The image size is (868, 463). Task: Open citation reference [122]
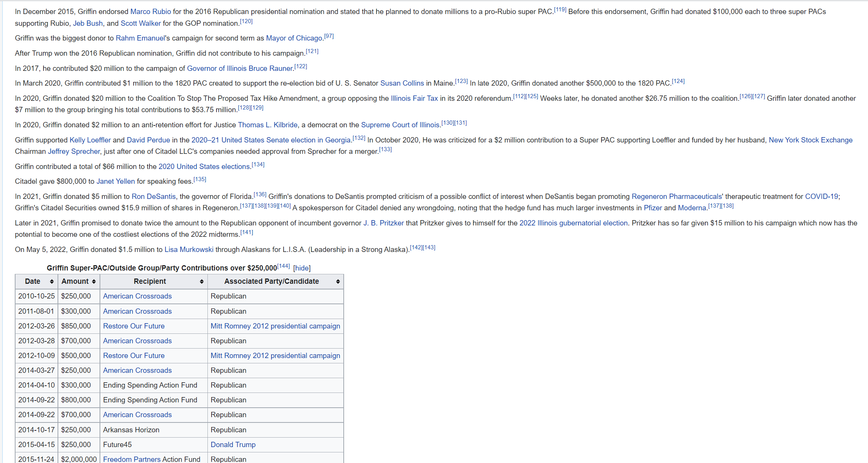coord(301,67)
